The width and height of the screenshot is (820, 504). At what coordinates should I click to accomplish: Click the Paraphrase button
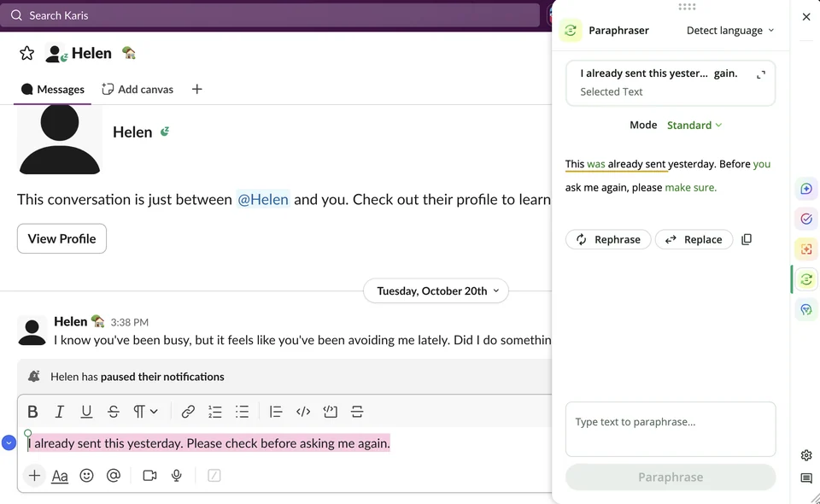tap(671, 477)
